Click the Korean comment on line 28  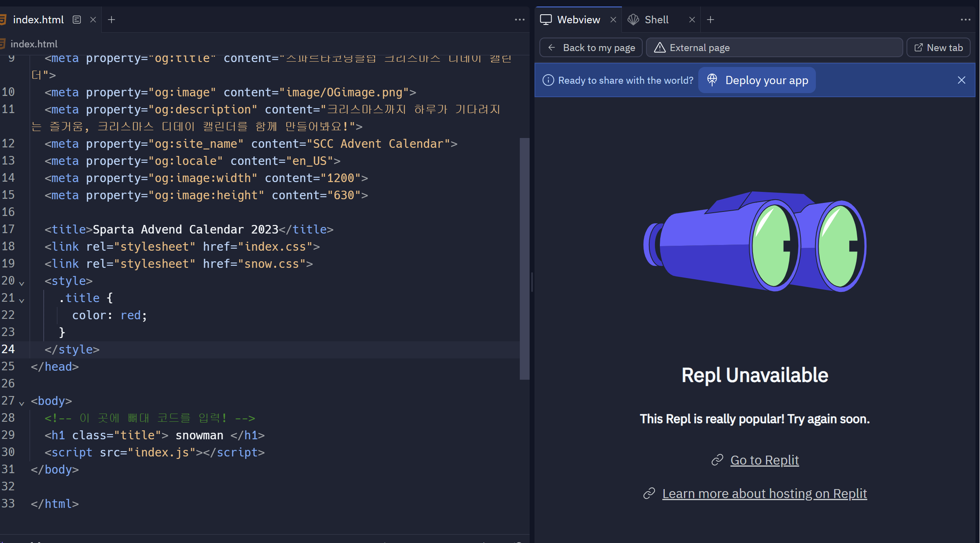coord(149,418)
